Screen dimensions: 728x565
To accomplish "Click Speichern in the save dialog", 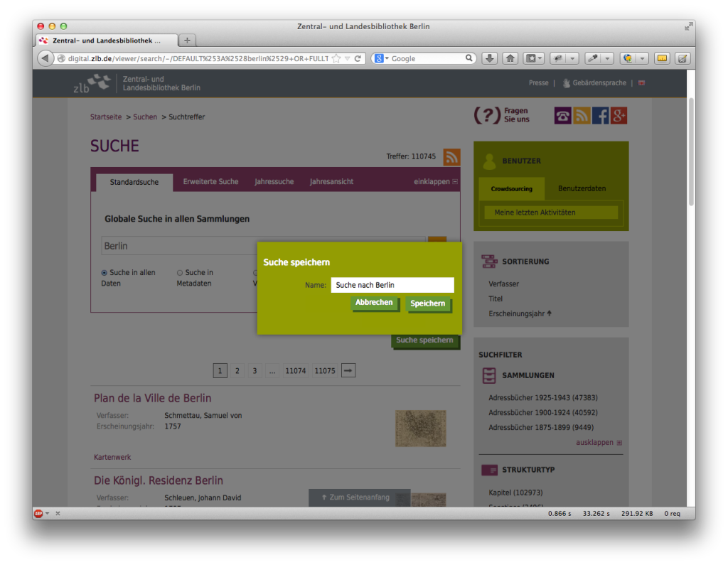I will (x=427, y=303).
